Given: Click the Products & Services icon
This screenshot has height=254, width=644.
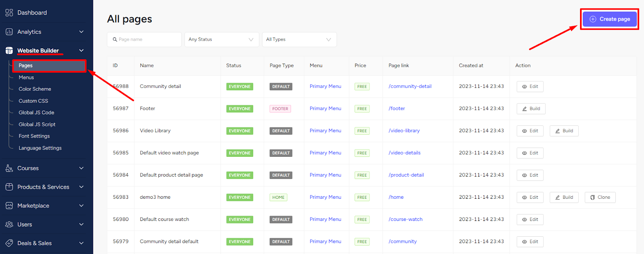Looking at the screenshot, I should (x=9, y=187).
